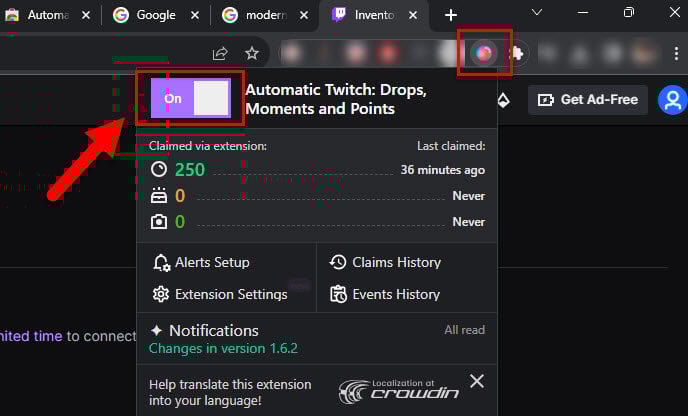
Task: Open the Chrome Extensions puzzle icon
Action: coord(519,53)
